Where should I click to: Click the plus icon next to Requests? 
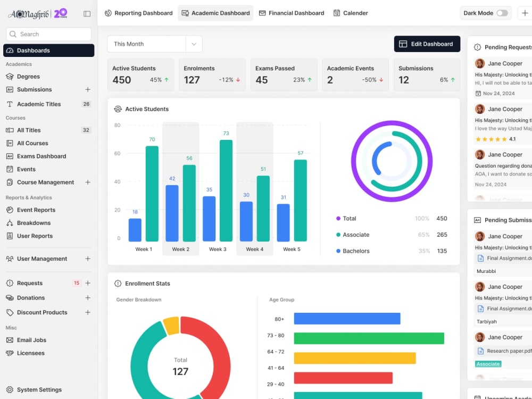(88, 283)
